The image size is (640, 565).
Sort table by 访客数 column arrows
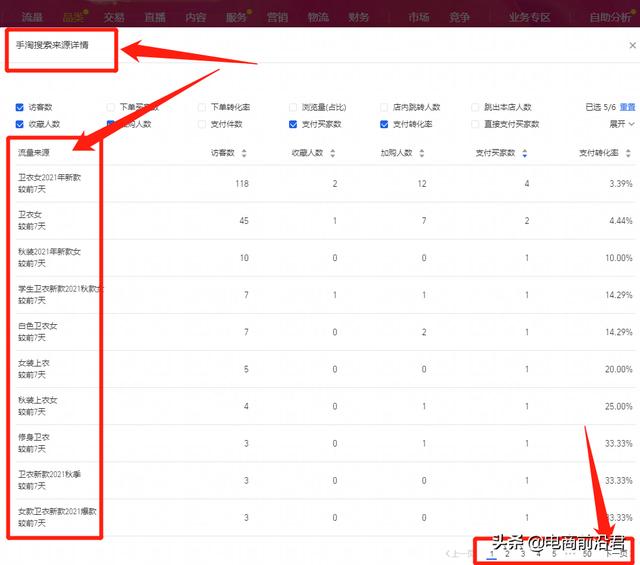tap(244, 153)
